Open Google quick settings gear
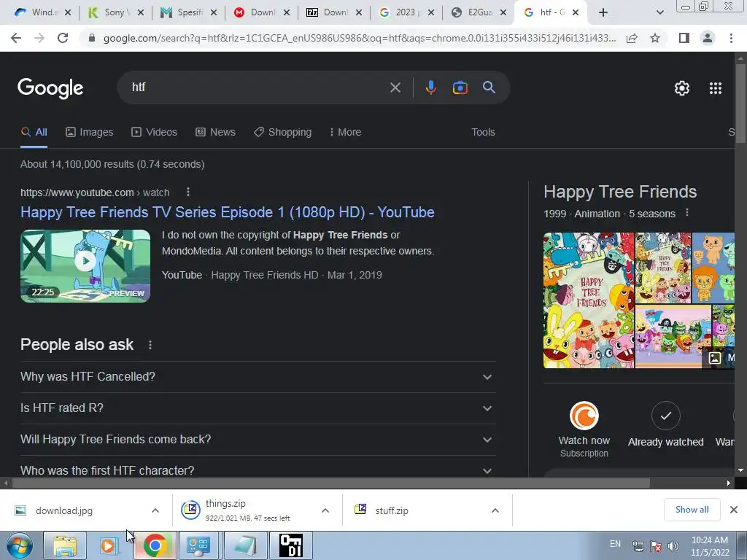The image size is (747, 560). 682,88
